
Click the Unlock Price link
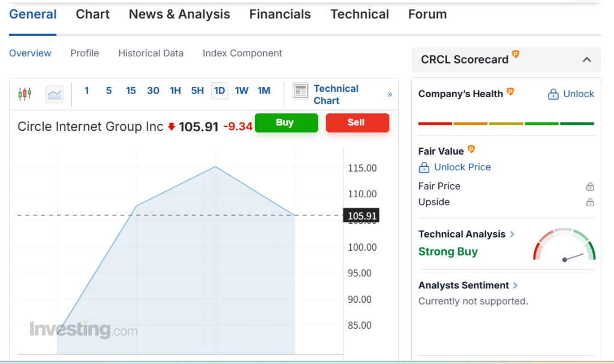pyautogui.click(x=462, y=167)
